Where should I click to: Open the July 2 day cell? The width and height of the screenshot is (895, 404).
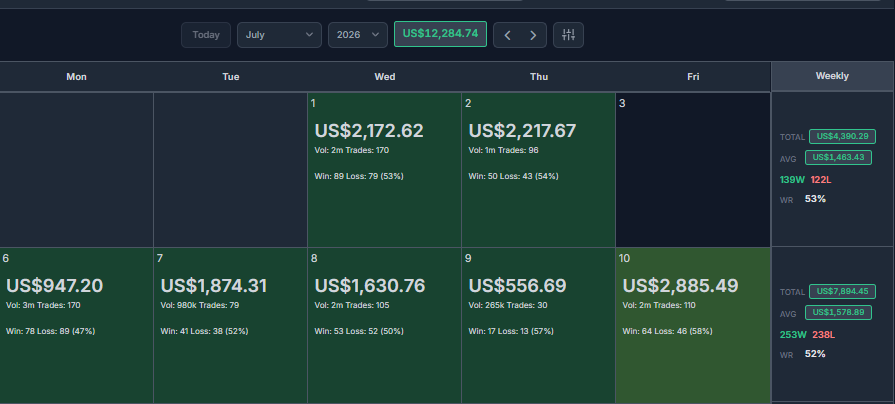pyautogui.click(x=538, y=169)
